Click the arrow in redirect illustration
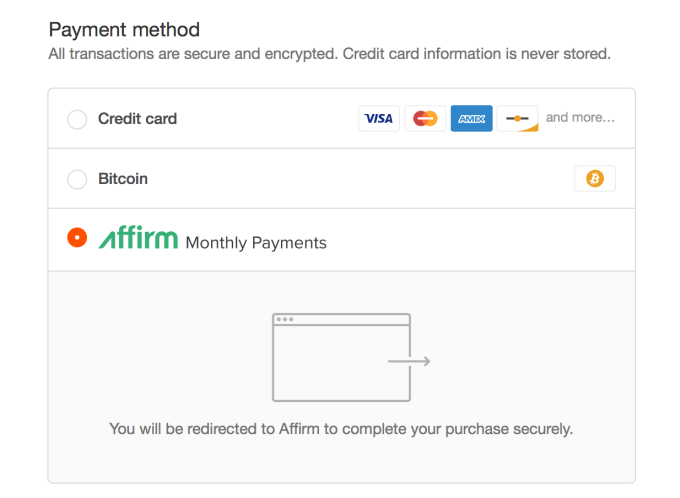 click(x=409, y=361)
